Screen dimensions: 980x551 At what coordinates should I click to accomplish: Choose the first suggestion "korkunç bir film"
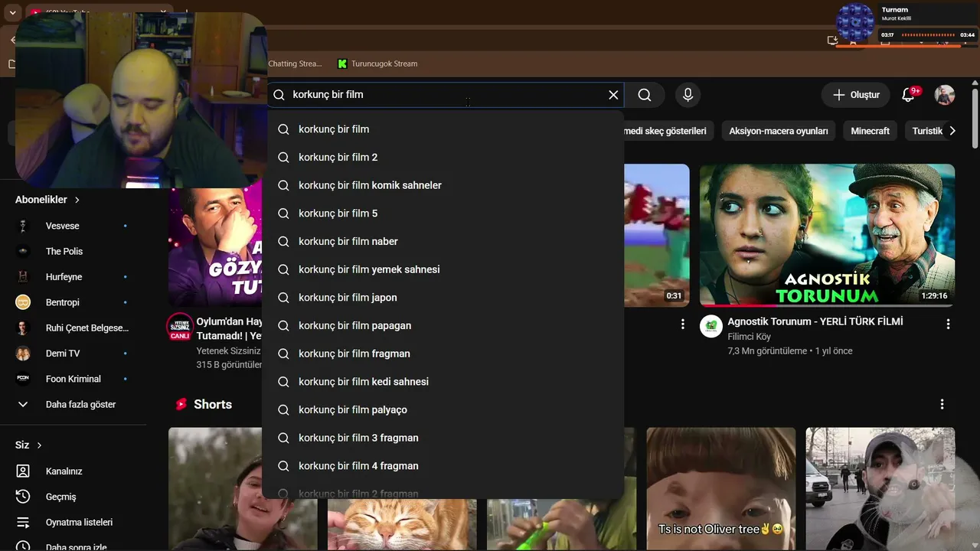443,129
